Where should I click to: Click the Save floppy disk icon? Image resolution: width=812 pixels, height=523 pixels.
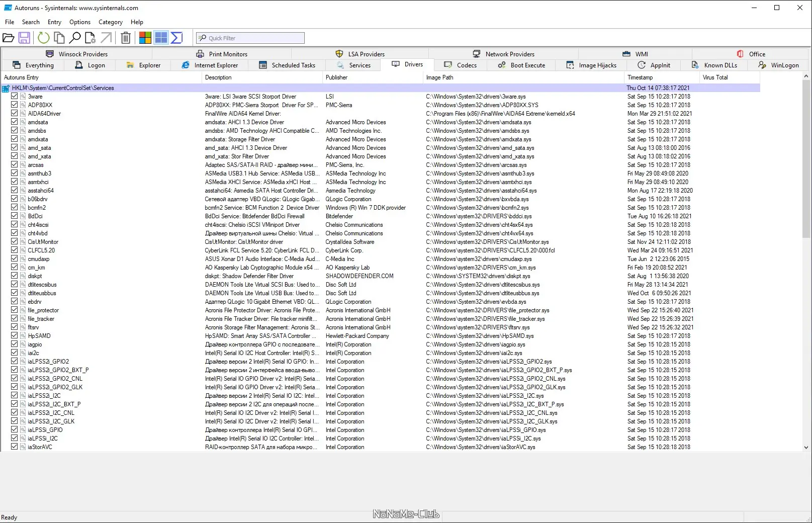tap(24, 38)
